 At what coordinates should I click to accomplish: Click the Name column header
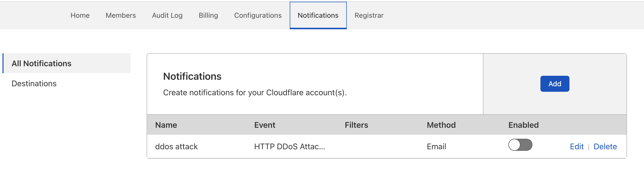(x=166, y=125)
